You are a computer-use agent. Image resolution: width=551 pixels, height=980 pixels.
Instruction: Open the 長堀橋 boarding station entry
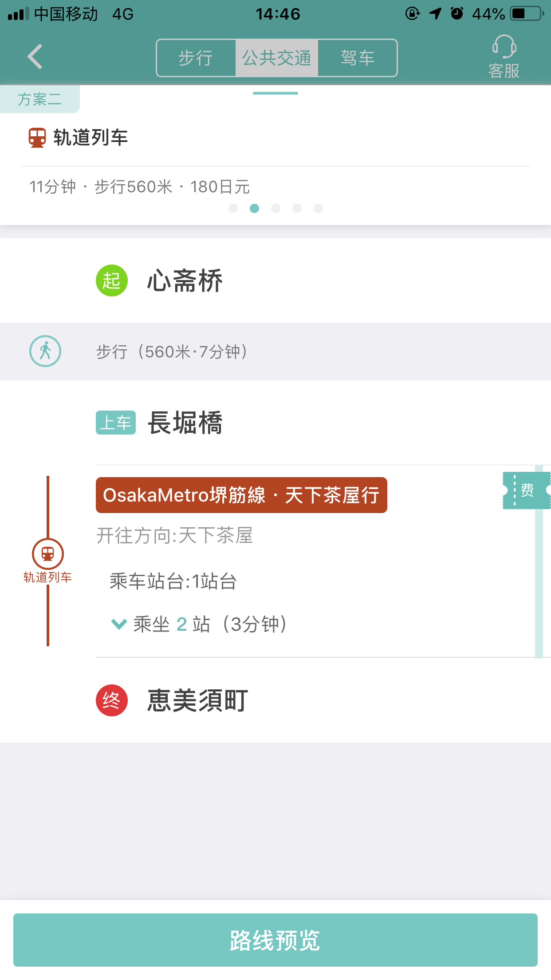point(185,423)
